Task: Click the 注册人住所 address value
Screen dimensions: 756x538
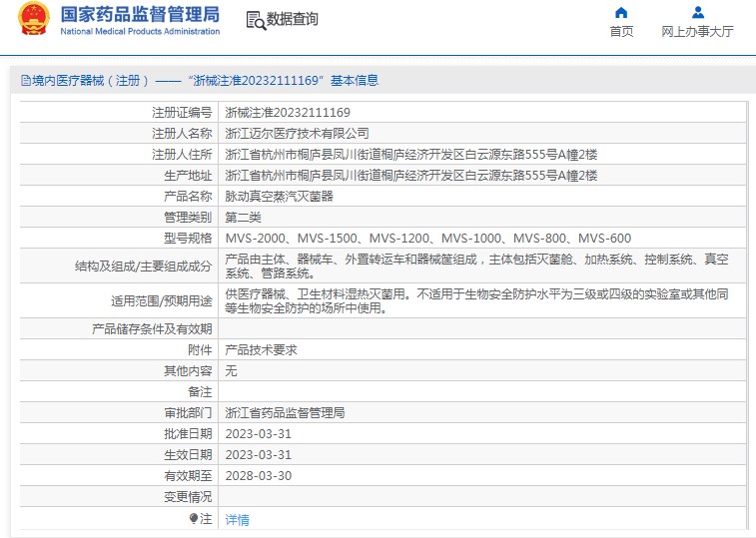Action: (x=411, y=155)
